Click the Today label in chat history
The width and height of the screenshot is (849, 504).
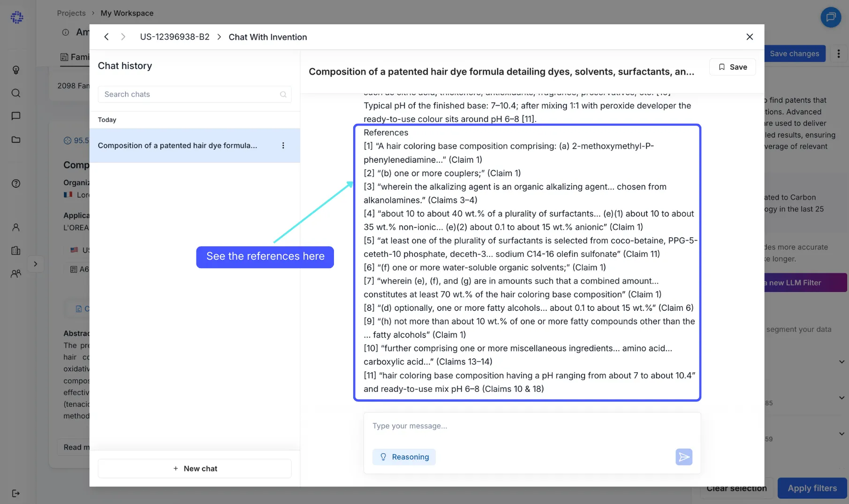(107, 120)
